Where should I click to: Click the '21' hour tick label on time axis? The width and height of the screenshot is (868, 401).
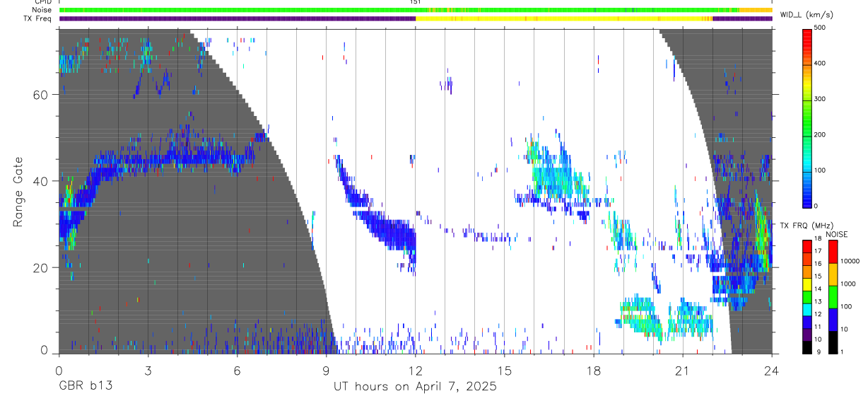683,371
